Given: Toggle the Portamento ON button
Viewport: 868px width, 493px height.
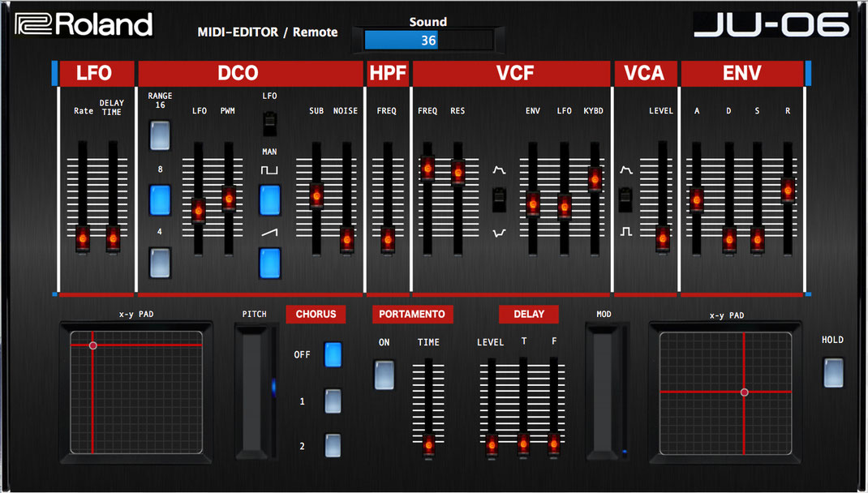Looking at the screenshot, I should pos(385,375).
